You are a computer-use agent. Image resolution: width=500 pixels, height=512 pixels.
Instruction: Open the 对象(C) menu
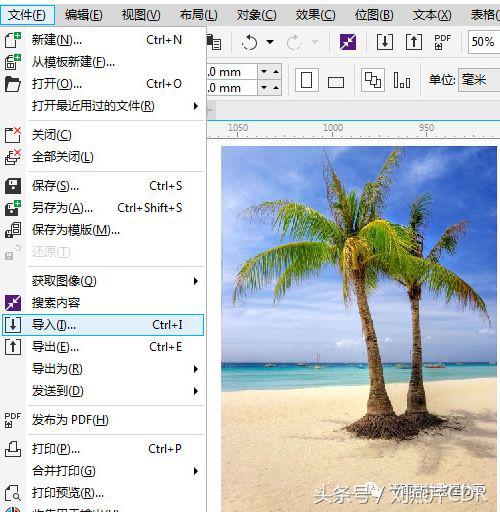pos(257,15)
